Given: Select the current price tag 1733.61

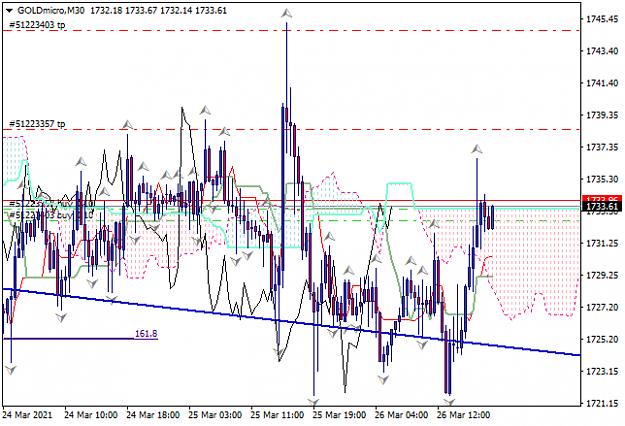Looking at the screenshot, I should point(602,206).
